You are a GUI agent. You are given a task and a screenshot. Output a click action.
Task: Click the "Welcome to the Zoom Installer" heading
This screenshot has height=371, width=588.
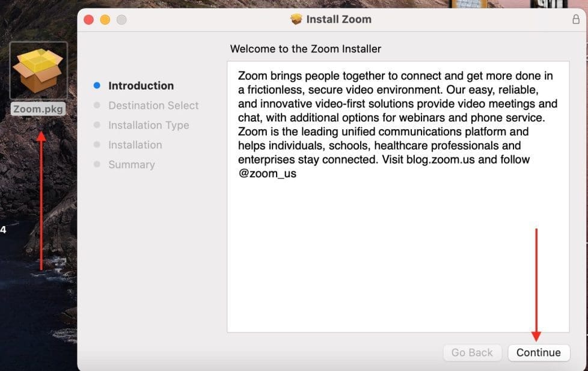click(305, 49)
